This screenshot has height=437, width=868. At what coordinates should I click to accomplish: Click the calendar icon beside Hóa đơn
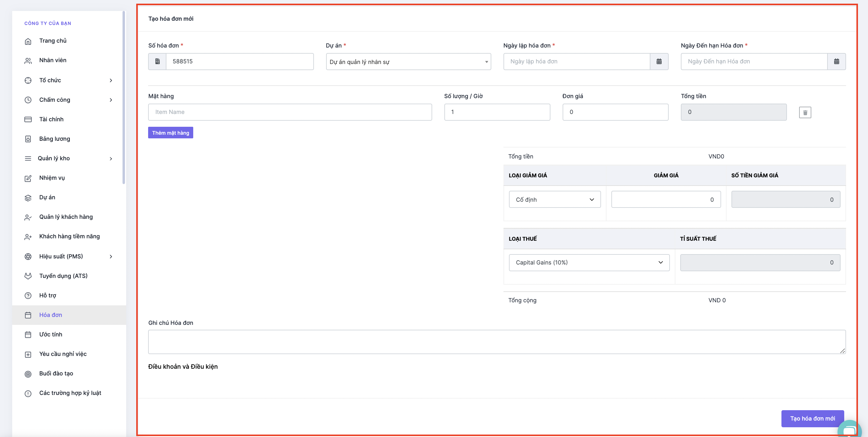(x=28, y=315)
